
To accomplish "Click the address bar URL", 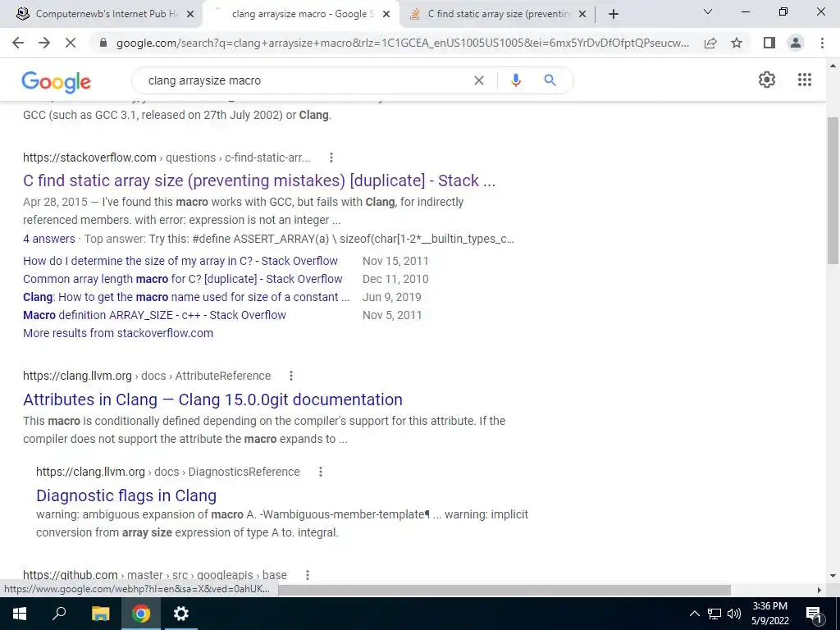I will (x=402, y=43).
